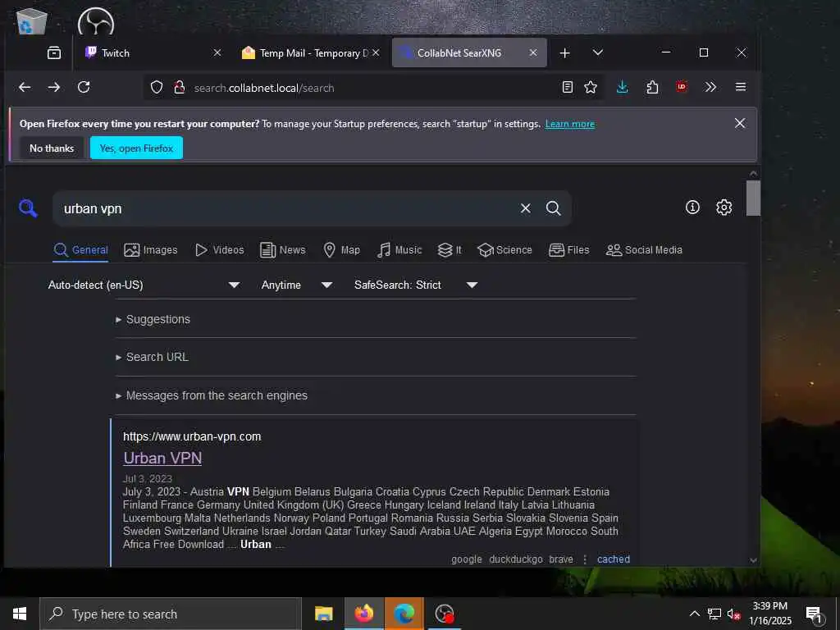Viewport: 840px width, 630px height.
Task: Open the tracking protection shield icon
Action: [x=157, y=87]
